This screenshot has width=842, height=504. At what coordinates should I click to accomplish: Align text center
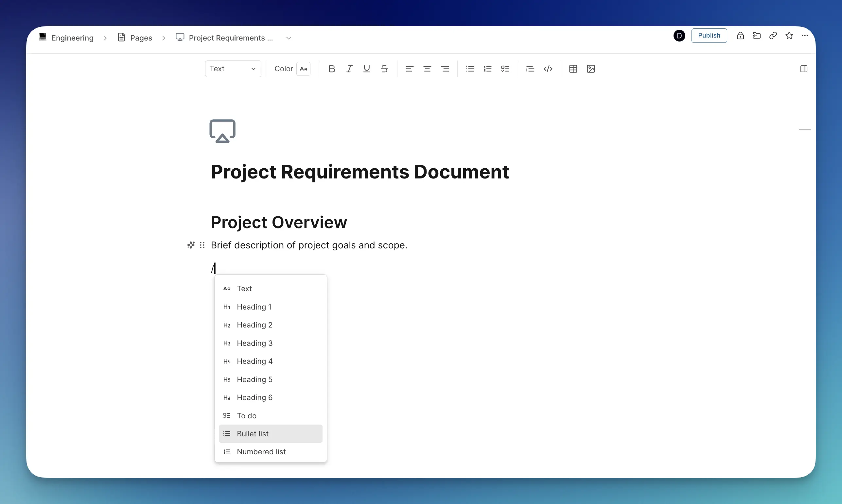click(427, 69)
